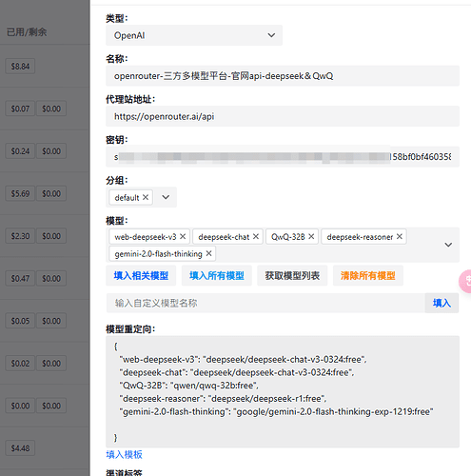Click the $0.47 usage tag
Screen dimensions: 471x476
20,278
